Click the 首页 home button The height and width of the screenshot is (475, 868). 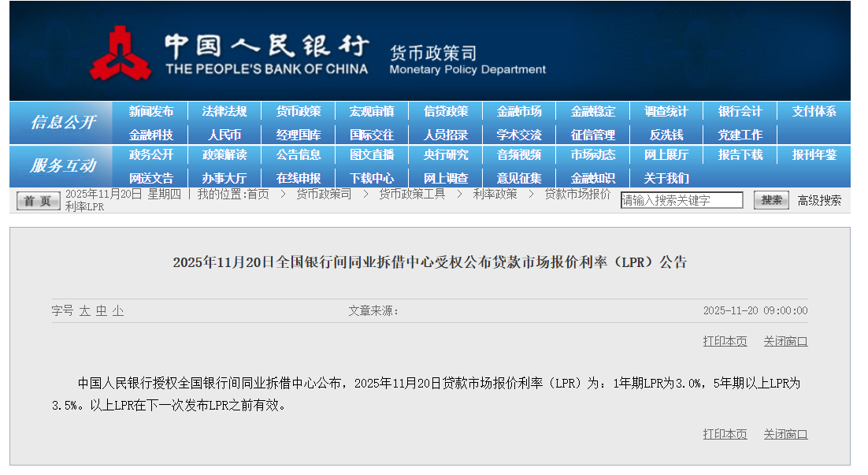pyautogui.click(x=38, y=201)
